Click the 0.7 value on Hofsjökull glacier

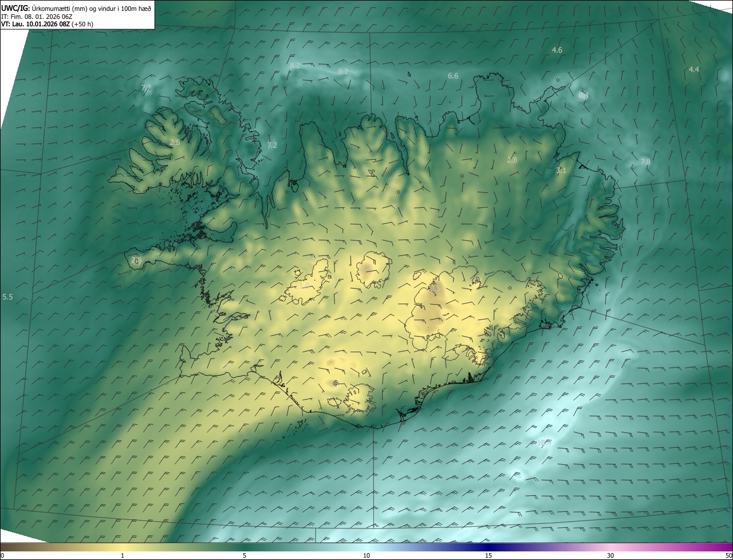click(x=365, y=268)
